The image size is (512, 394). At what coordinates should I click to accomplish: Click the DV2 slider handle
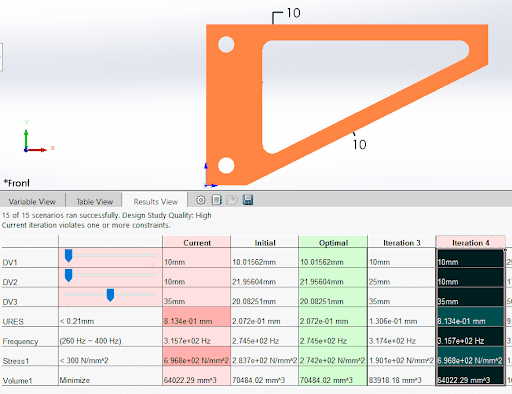(x=68, y=276)
